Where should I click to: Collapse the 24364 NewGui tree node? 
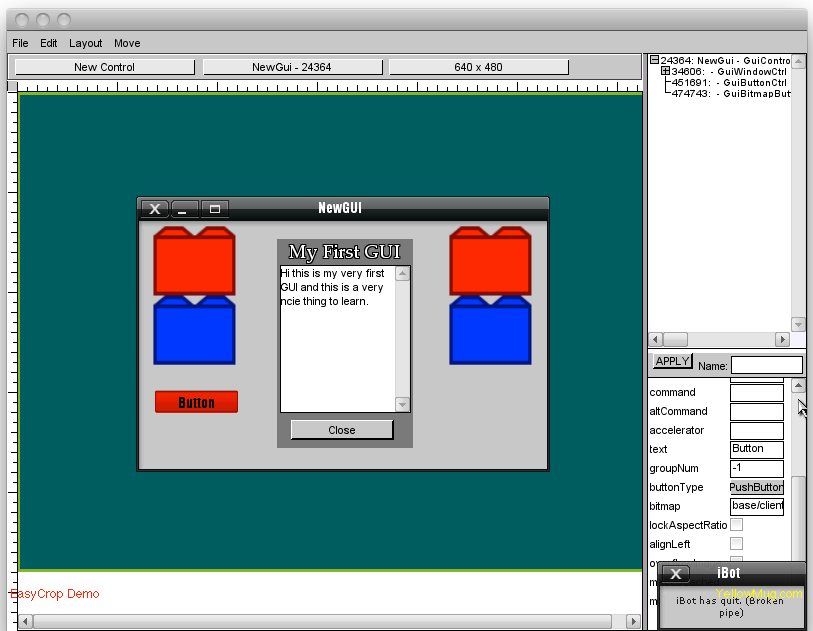point(654,60)
